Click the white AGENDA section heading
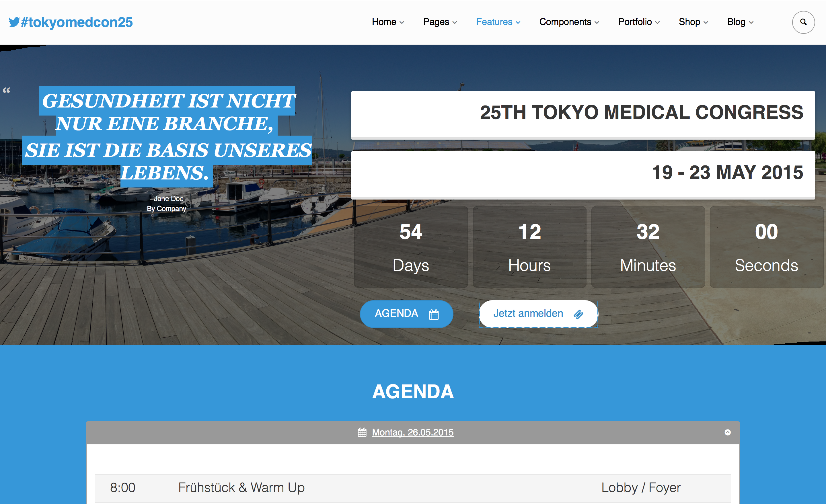 [413, 391]
